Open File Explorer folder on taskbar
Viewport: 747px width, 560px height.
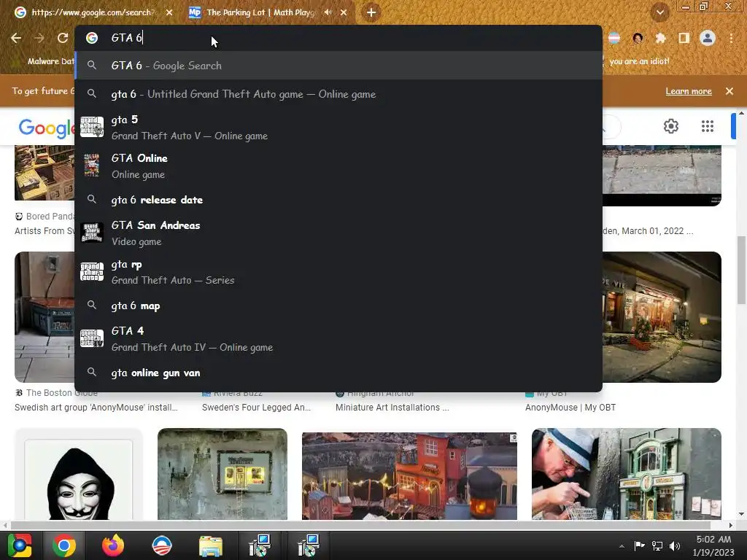[x=211, y=545]
